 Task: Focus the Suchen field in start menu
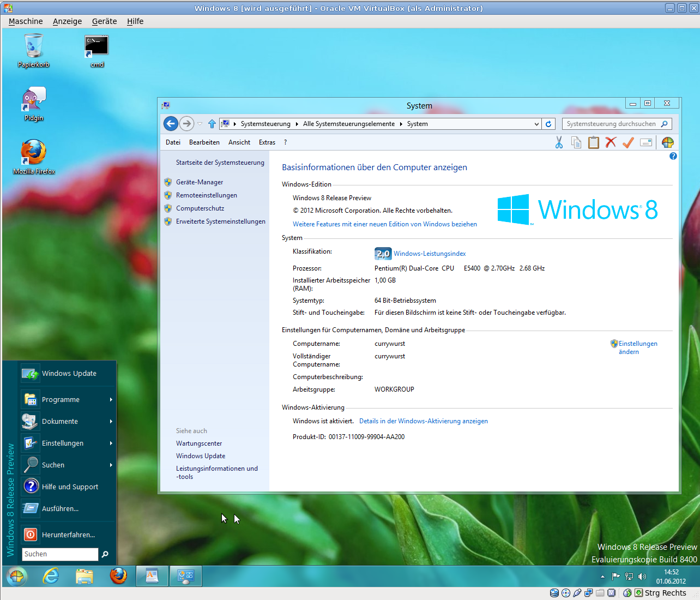click(x=60, y=554)
